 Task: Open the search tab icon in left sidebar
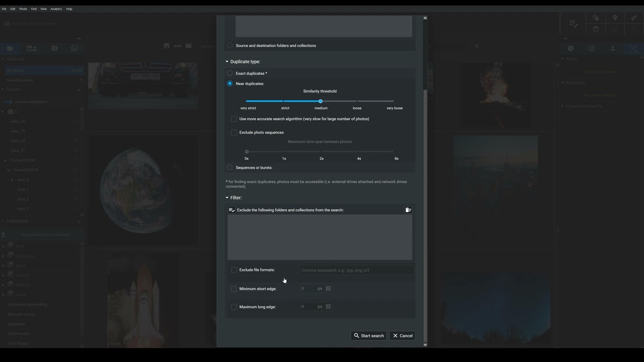coord(54,48)
